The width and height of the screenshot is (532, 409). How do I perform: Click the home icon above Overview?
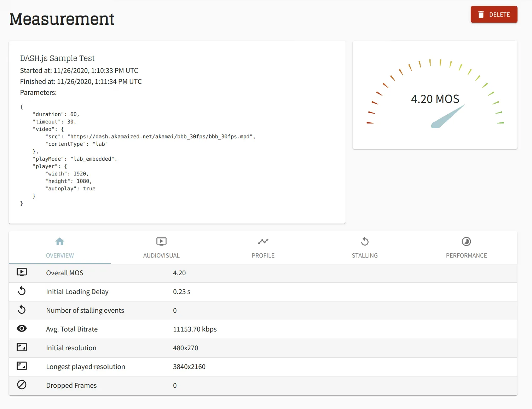(60, 241)
